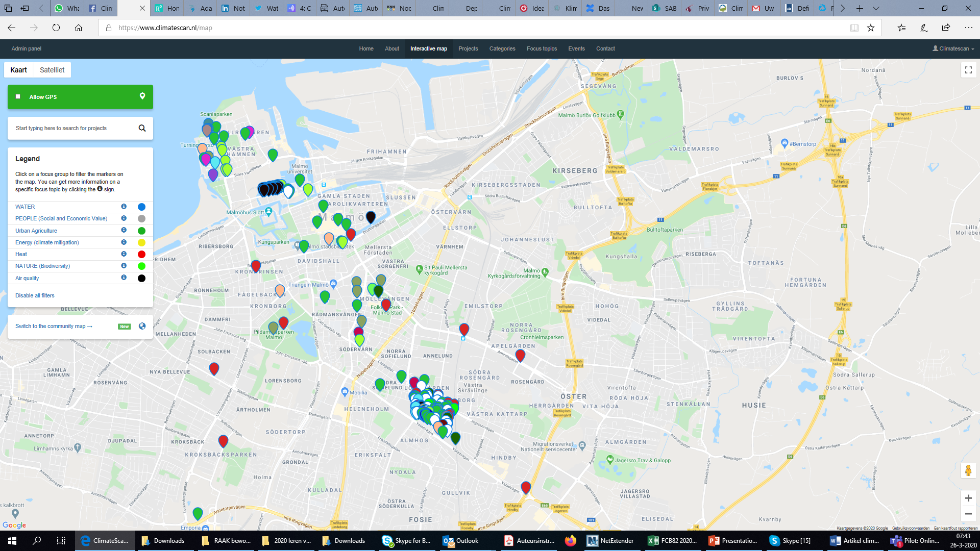Open info icon for Air quality
Image resolution: width=980 pixels, height=551 pixels.
click(124, 278)
